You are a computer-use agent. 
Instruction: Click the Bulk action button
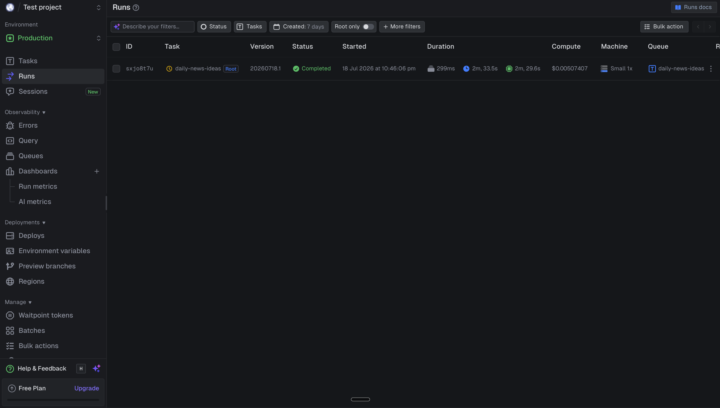coord(664,27)
